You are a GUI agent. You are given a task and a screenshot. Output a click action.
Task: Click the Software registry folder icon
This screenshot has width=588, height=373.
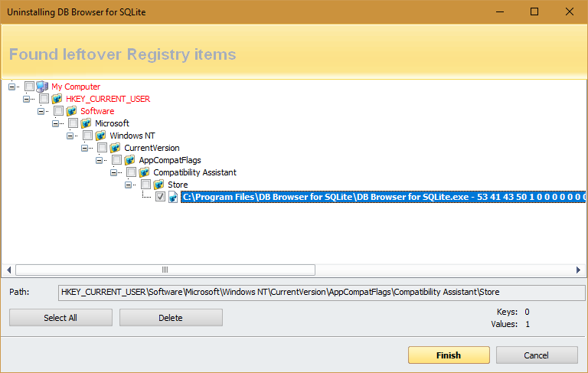71,111
